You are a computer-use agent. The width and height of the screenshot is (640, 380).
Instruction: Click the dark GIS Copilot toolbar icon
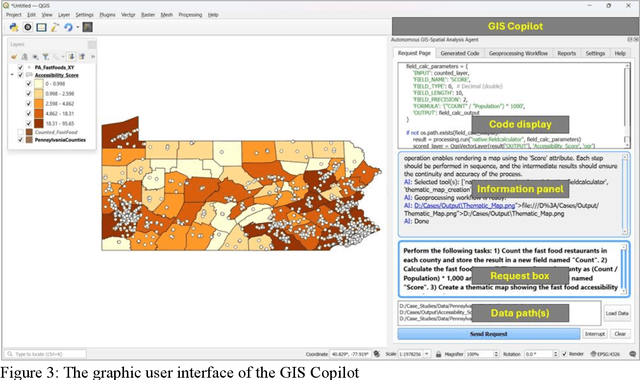click(x=87, y=27)
